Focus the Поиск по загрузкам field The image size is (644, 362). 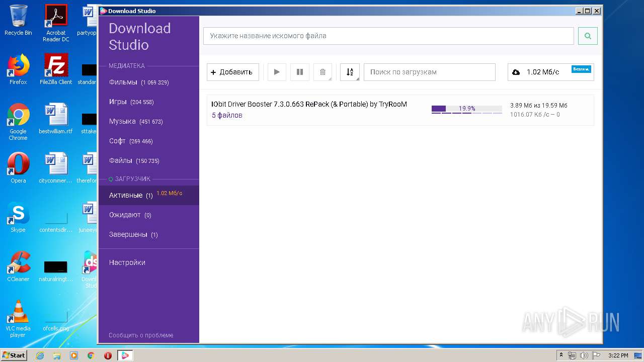(430, 72)
